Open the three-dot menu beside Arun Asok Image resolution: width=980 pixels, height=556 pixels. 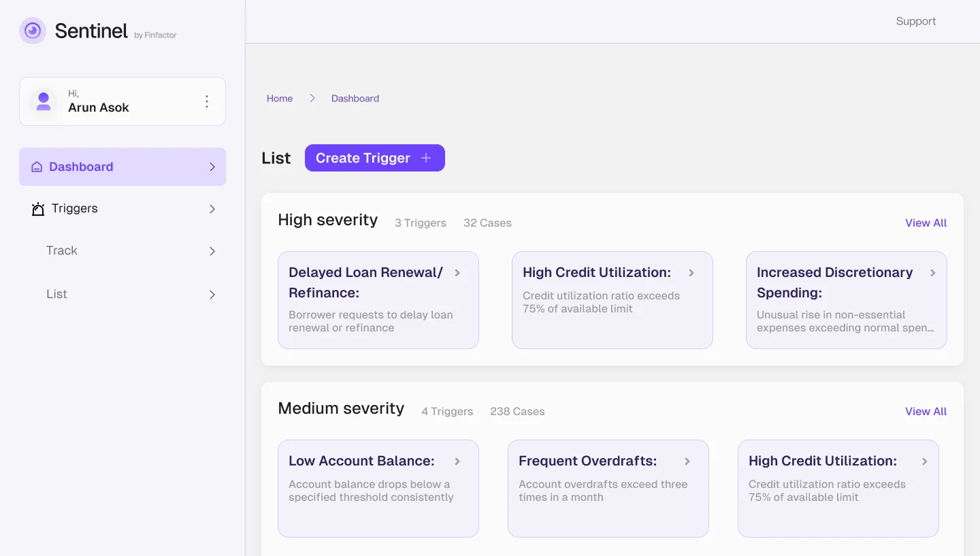[x=207, y=101]
